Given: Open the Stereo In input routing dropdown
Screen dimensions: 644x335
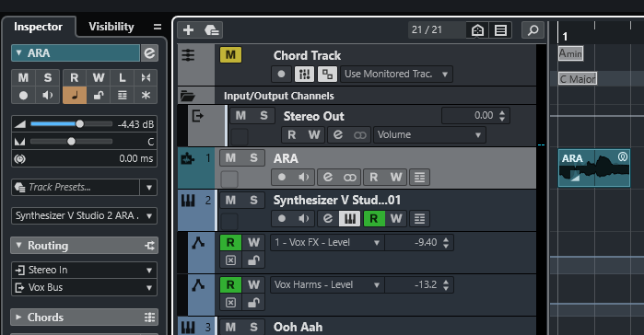Looking at the screenshot, I should click(84, 271).
